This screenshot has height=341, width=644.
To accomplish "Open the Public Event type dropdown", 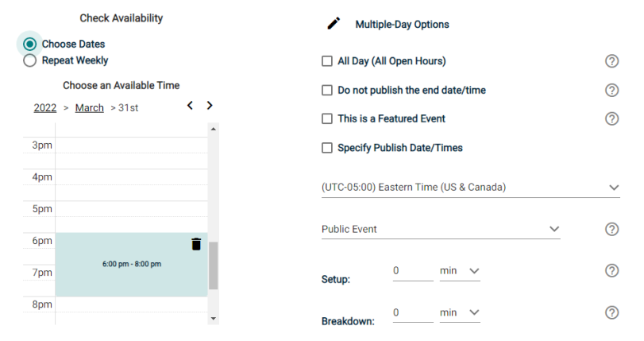I will (x=441, y=229).
